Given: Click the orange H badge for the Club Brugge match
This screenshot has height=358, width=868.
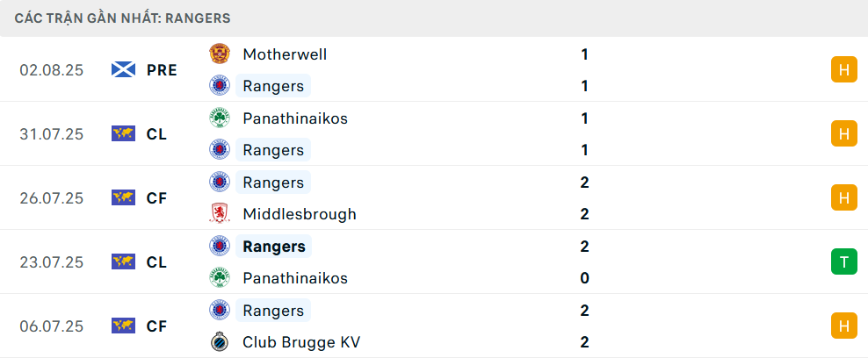Looking at the screenshot, I should [843, 326].
